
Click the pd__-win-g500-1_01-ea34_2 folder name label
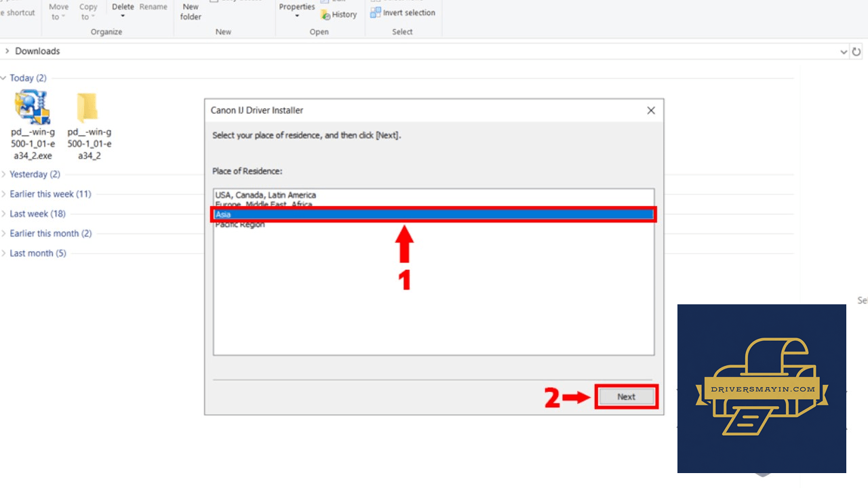tap(90, 144)
